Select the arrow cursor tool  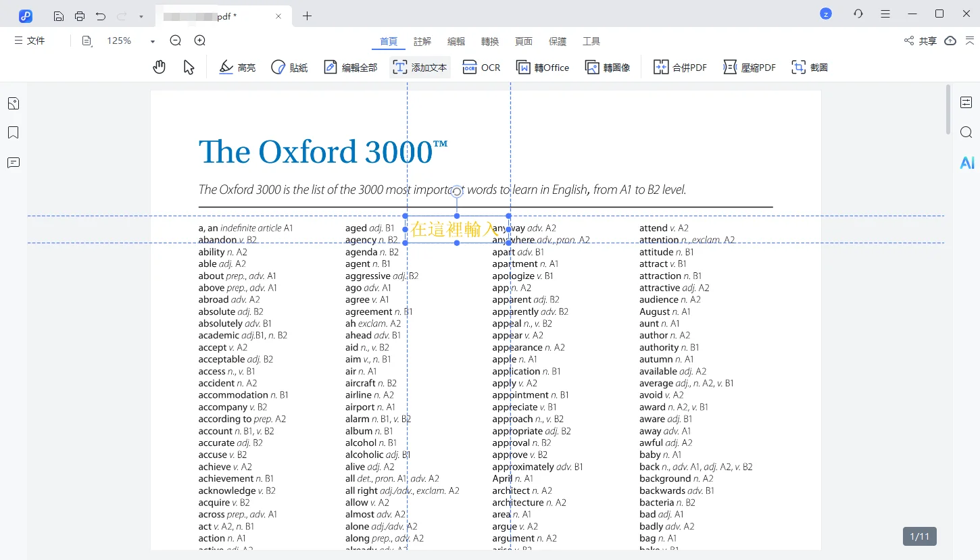tap(189, 67)
